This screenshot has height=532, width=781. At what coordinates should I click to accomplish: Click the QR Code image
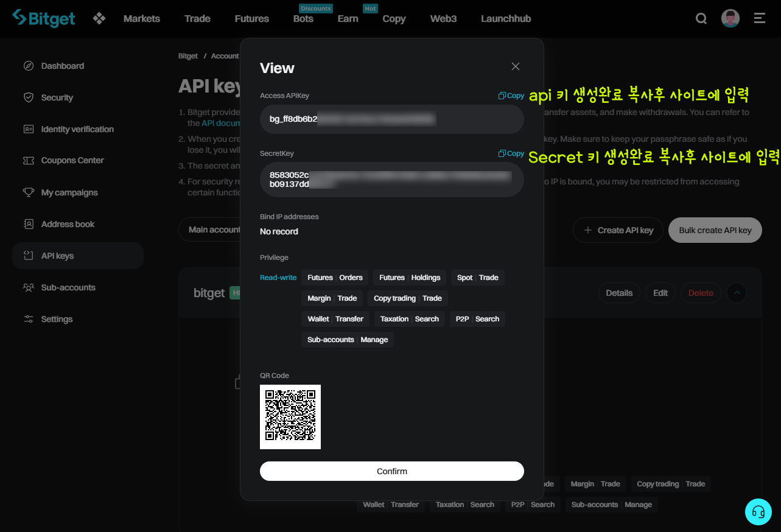pos(290,417)
